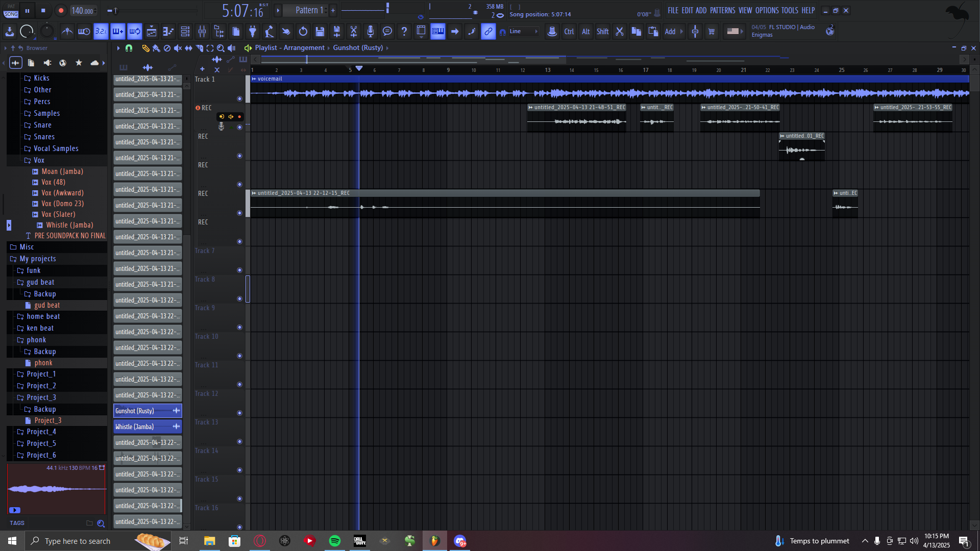Select the mute tool in playlist toolbar

coord(178,48)
